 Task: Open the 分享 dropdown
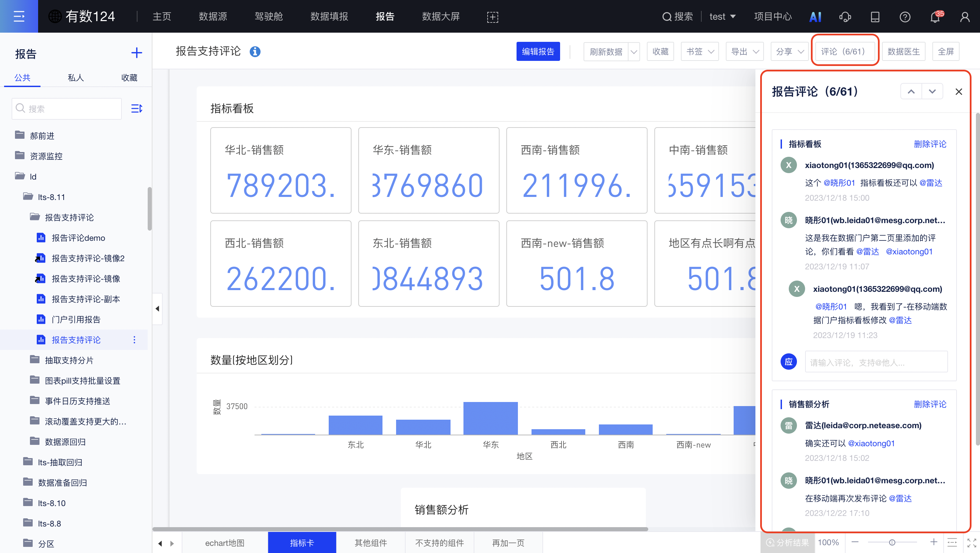(789, 52)
